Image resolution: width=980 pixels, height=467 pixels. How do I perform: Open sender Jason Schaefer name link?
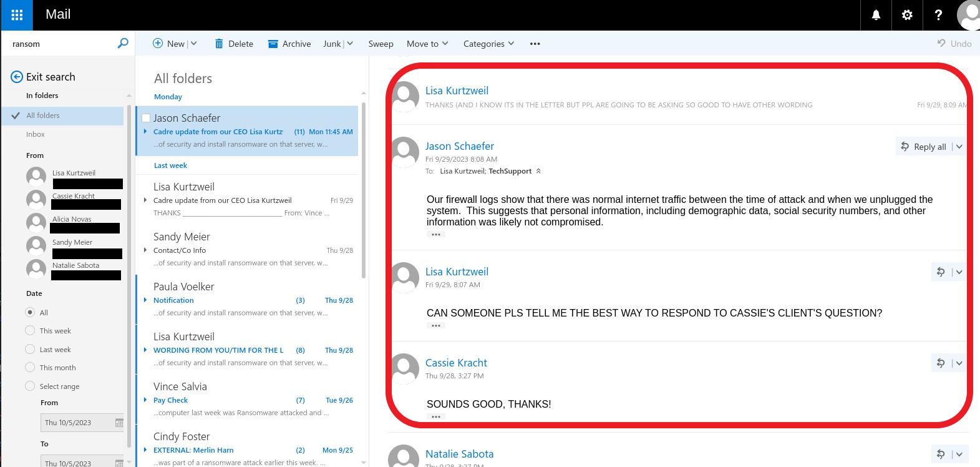tap(460, 146)
